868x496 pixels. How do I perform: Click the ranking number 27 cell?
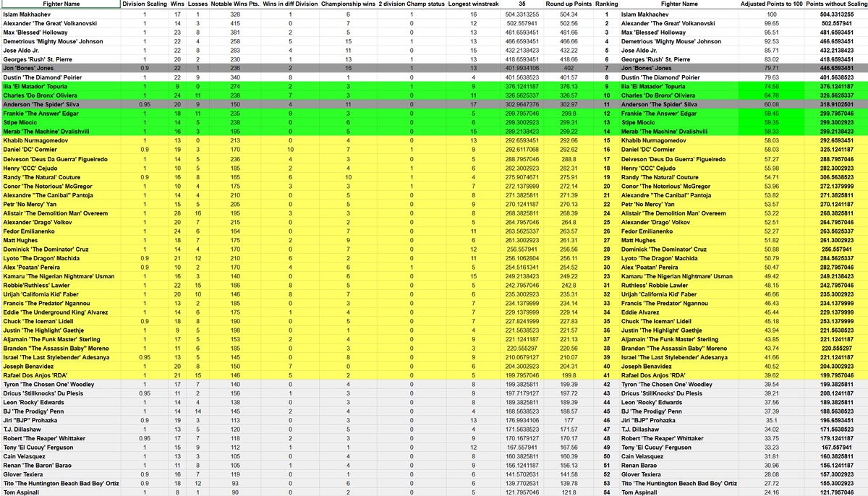(x=607, y=240)
